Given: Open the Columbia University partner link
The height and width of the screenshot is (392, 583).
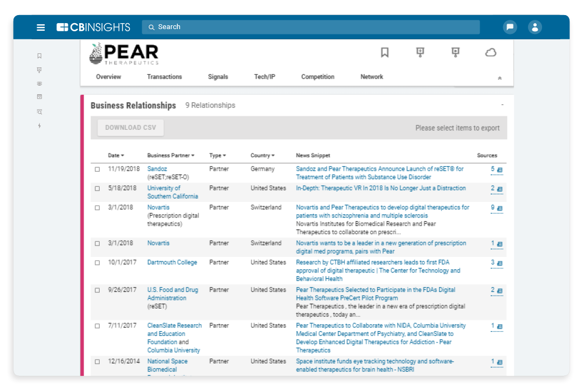Looking at the screenshot, I should click(x=173, y=350).
